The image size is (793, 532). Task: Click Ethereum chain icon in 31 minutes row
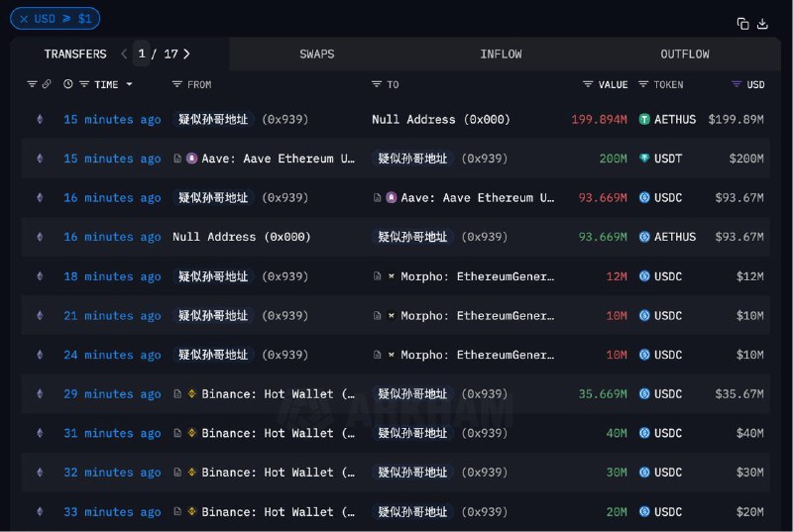point(40,434)
